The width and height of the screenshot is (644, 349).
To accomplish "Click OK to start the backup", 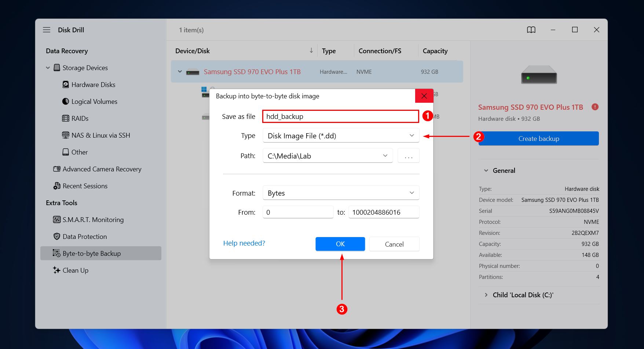I will 340,244.
